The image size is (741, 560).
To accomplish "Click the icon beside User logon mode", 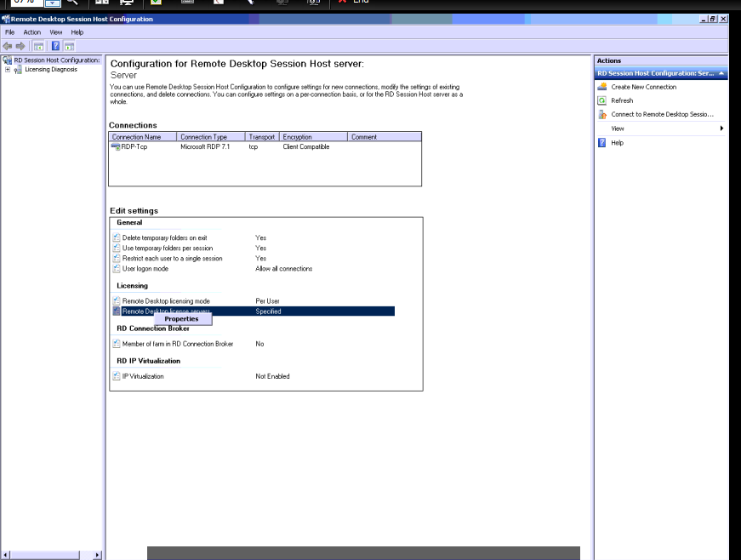I will pos(117,268).
